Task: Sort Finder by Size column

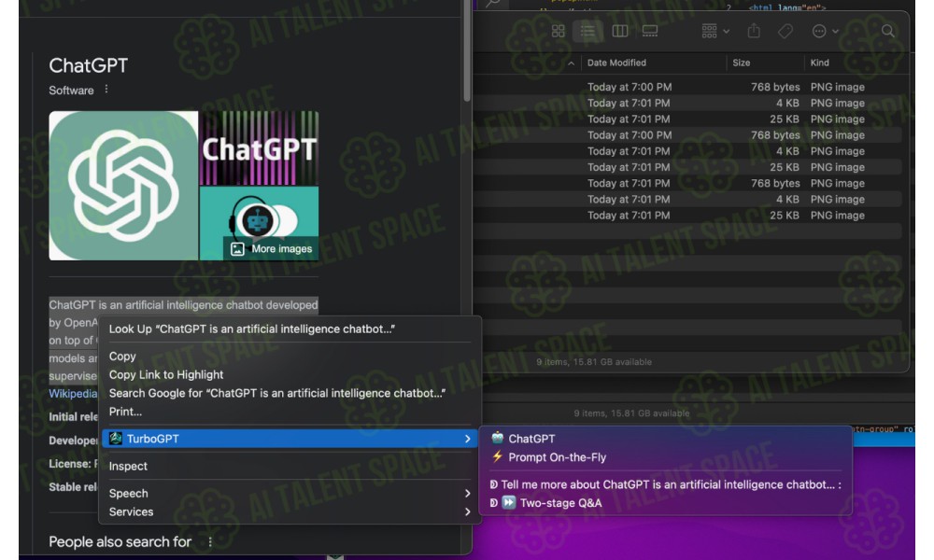Action: click(741, 63)
